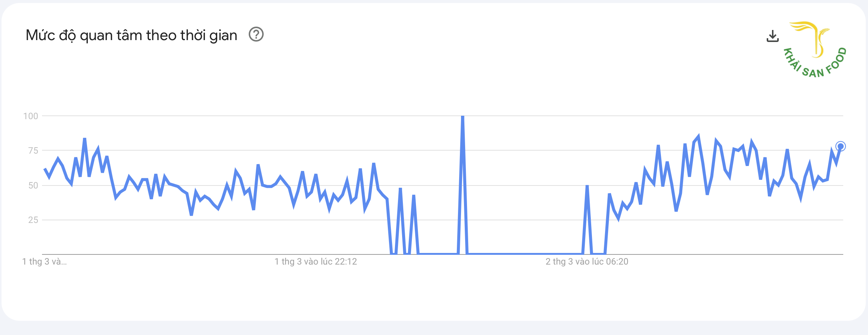868x335 pixels.
Task: Click the 100 y-axis label
Action: [31, 116]
